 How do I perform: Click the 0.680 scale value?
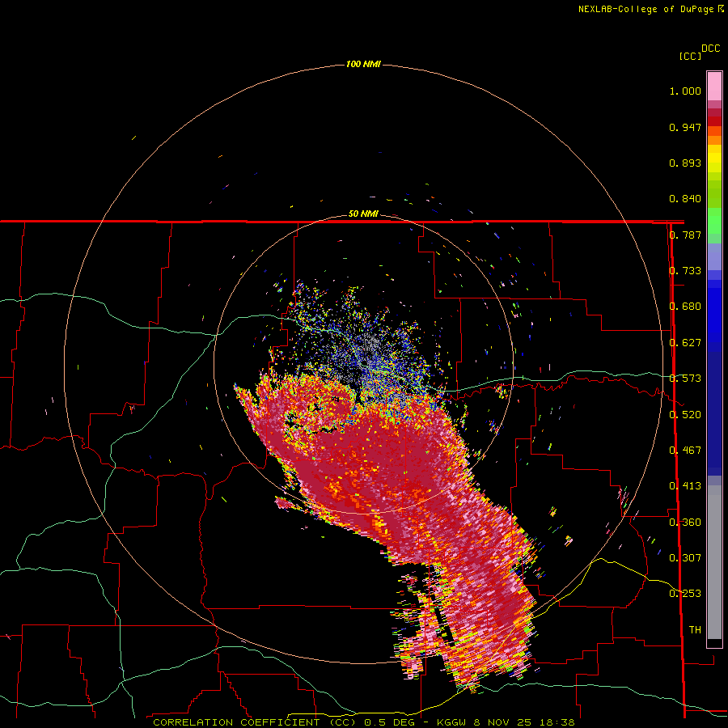pyautogui.click(x=685, y=307)
